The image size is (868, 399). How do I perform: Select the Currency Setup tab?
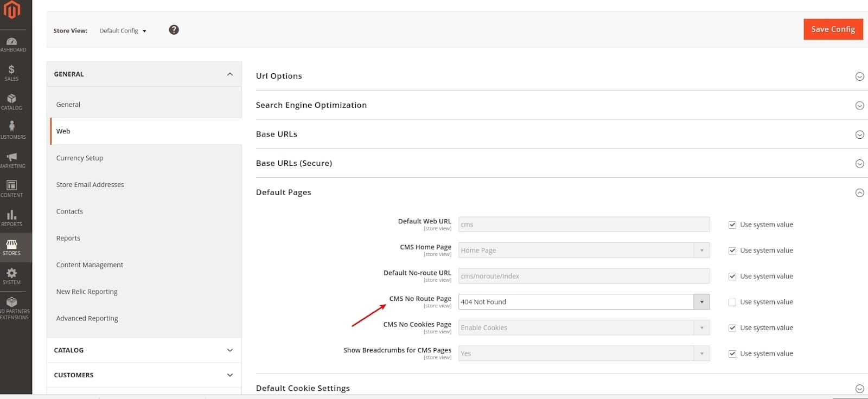[146, 158]
